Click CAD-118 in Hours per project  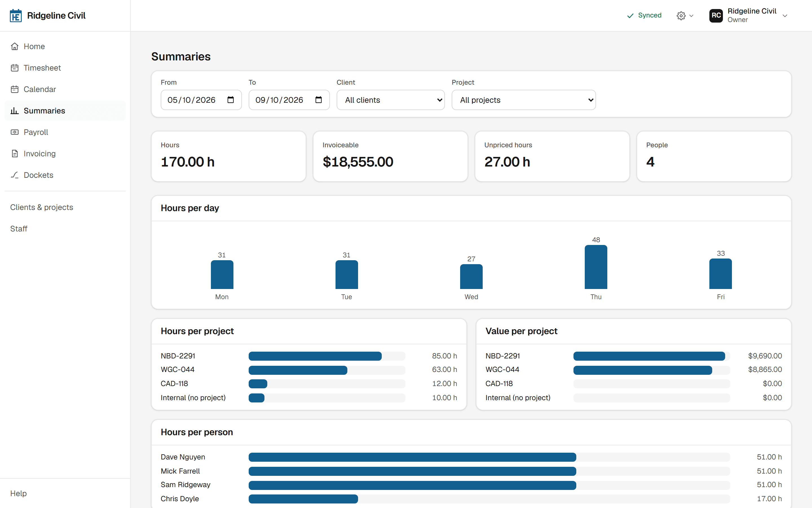(x=174, y=384)
